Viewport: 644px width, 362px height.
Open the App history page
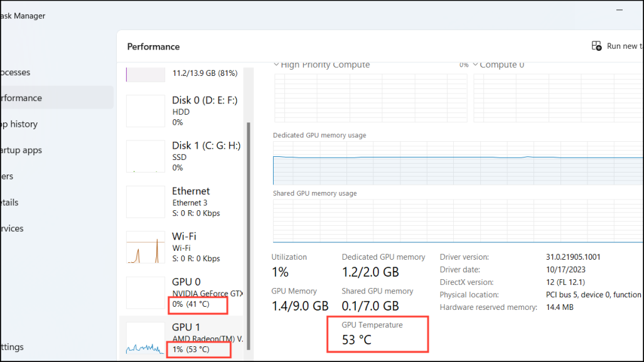tap(19, 124)
